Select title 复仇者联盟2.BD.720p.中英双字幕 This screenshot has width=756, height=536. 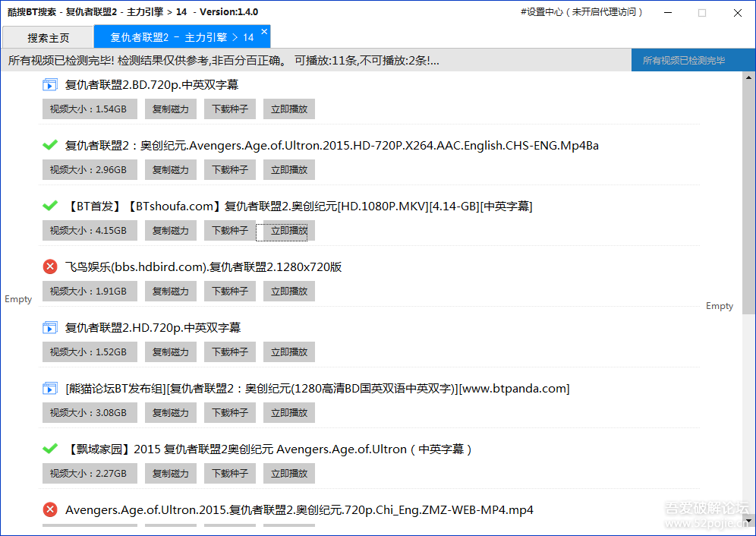pyautogui.click(x=152, y=85)
